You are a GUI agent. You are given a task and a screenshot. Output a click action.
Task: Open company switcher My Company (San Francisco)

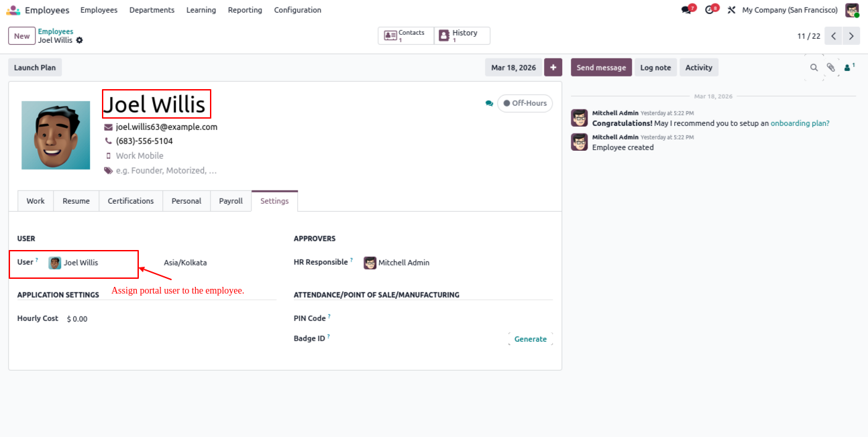[x=790, y=10]
